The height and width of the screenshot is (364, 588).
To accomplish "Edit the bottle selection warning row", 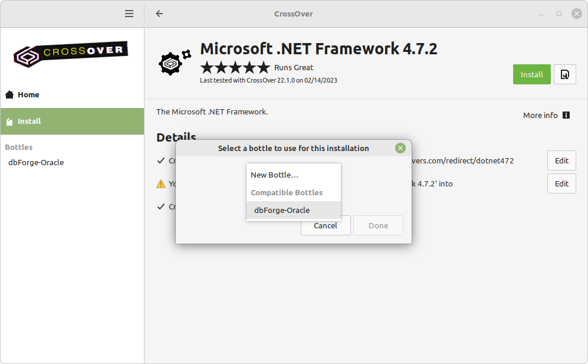I will [x=561, y=183].
